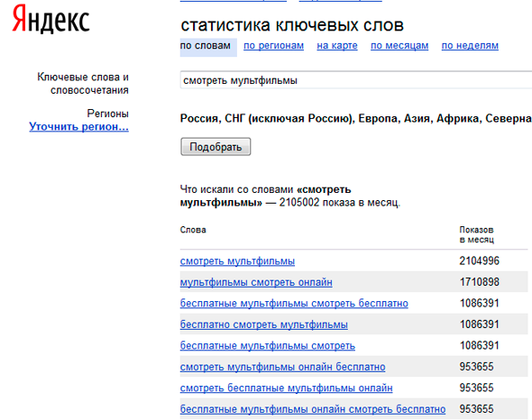The height and width of the screenshot is (420, 532).
Task: Open 'бесплатные мультфильмы онлайн смотреть бесплатно' link
Action: pos(313,409)
